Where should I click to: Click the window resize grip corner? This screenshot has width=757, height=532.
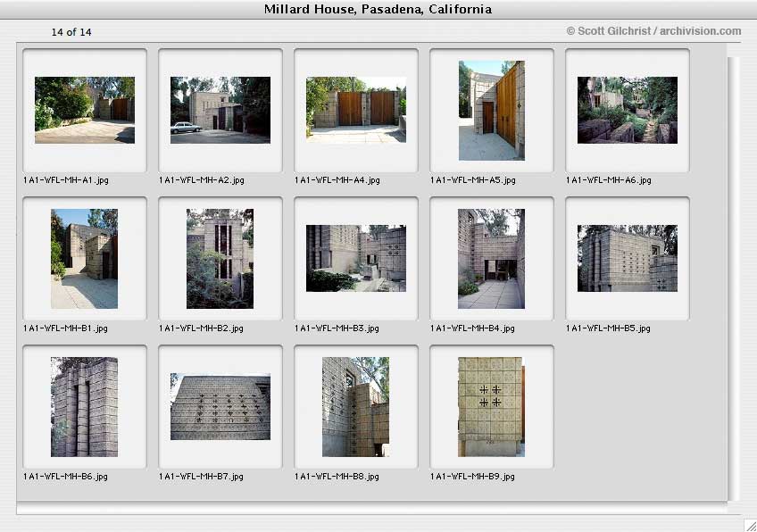pos(750,525)
